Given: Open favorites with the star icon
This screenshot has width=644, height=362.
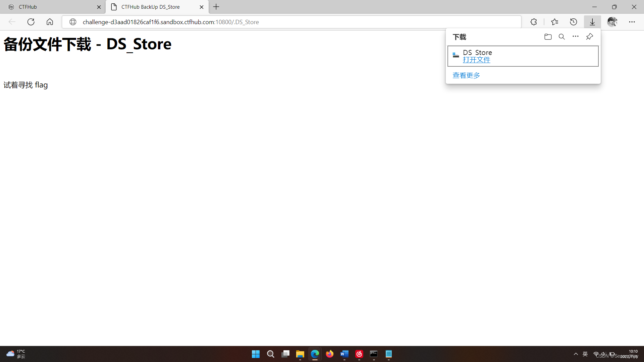Looking at the screenshot, I should [x=555, y=22].
